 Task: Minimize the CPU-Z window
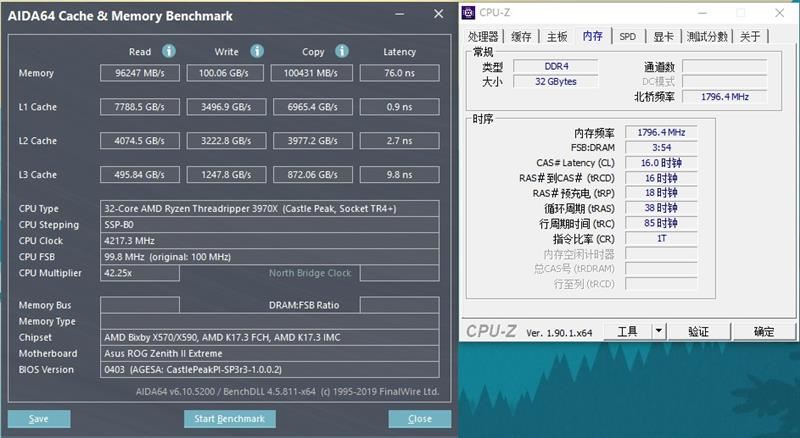(703, 13)
